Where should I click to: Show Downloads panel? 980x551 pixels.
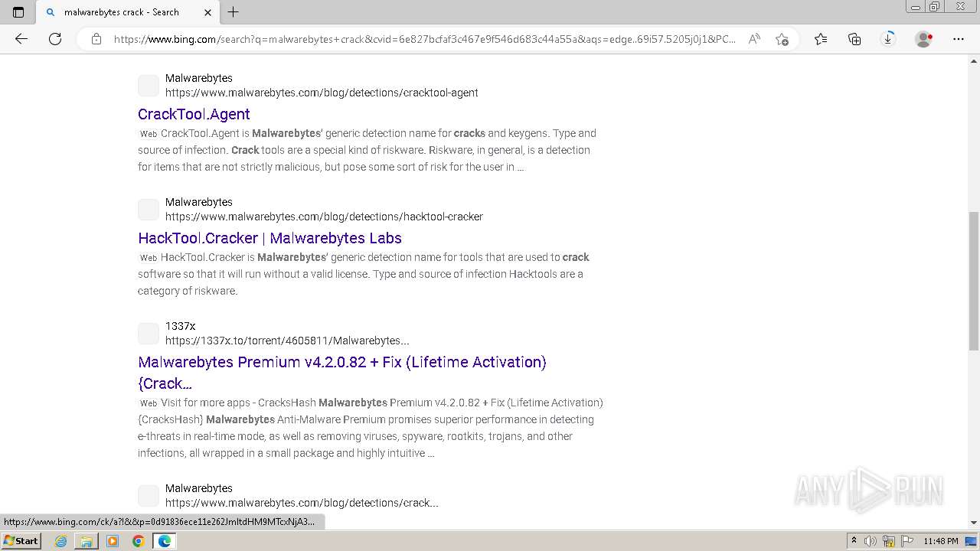click(888, 39)
